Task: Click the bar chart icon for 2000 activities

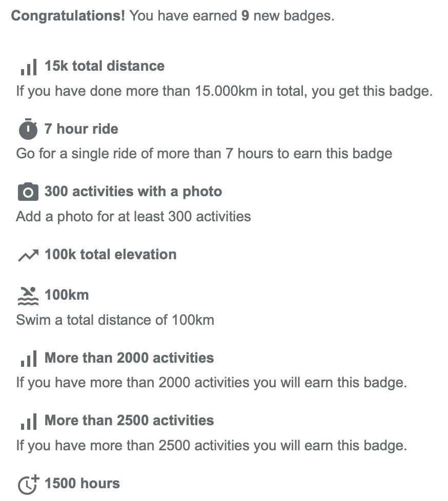Action: point(29,359)
